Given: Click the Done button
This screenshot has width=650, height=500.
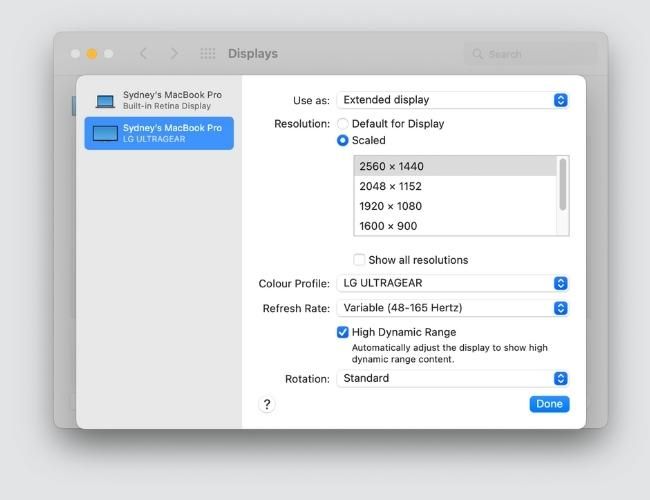Looking at the screenshot, I should coord(549,404).
